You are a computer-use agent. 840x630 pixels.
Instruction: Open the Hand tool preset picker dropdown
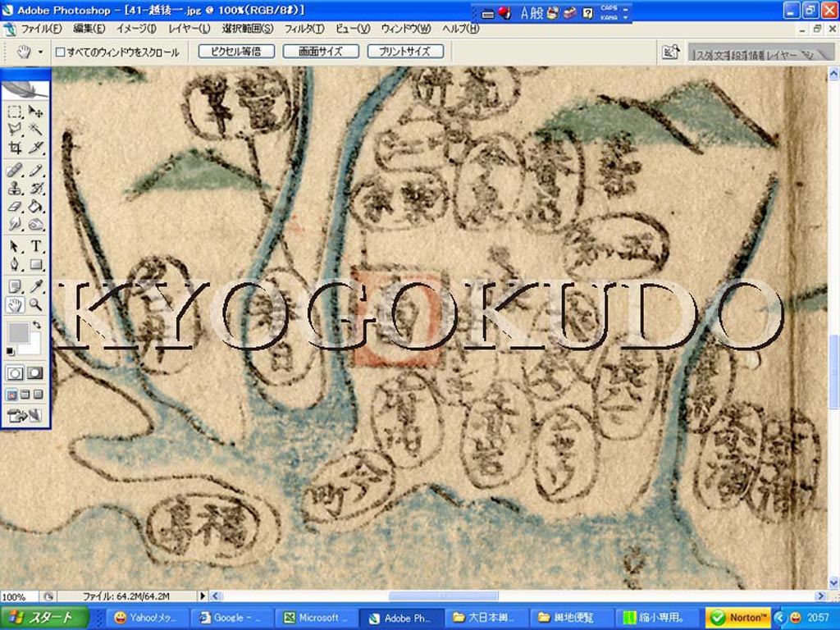[40, 52]
